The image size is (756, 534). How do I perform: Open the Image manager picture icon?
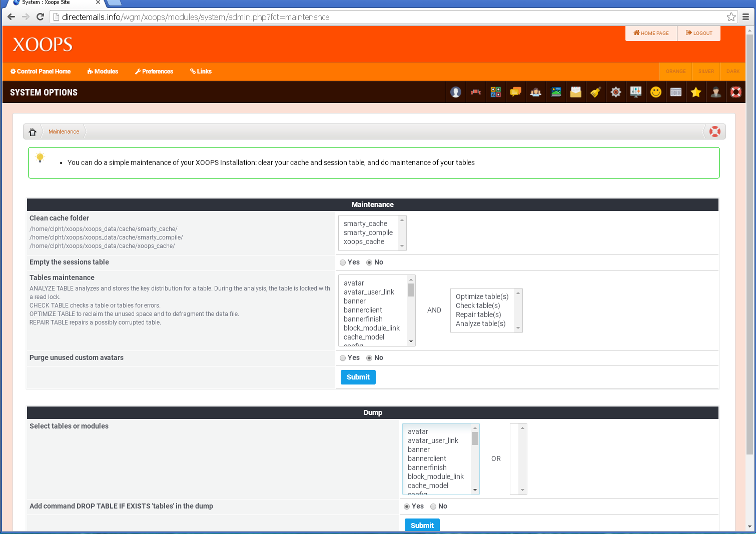point(556,92)
